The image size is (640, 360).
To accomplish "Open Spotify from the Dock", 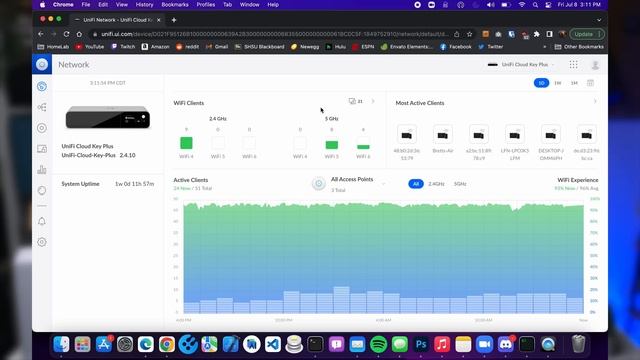I will (x=378, y=344).
